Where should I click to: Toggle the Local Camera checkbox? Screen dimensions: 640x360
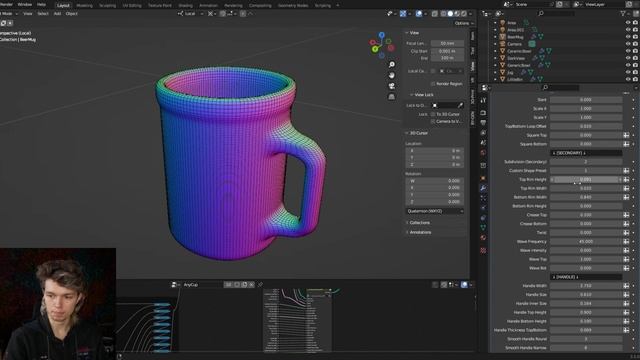pyautogui.click(x=433, y=71)
